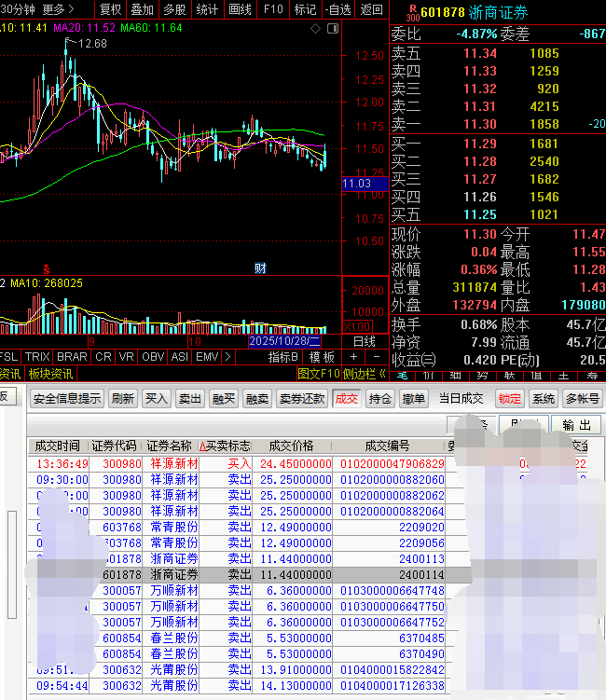Click the 卖出 sell button in the toolbar
Screen dimensions: 606x700
pos(190,399)
